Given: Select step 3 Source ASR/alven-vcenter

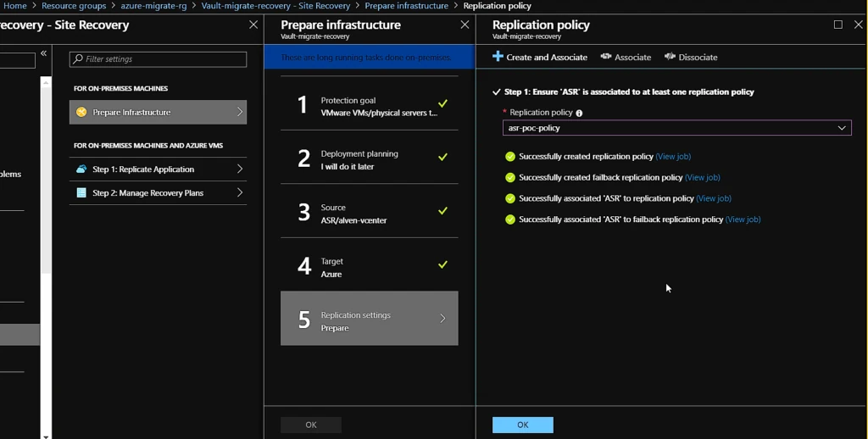Looking at the screenshot, I should [370, 211].
